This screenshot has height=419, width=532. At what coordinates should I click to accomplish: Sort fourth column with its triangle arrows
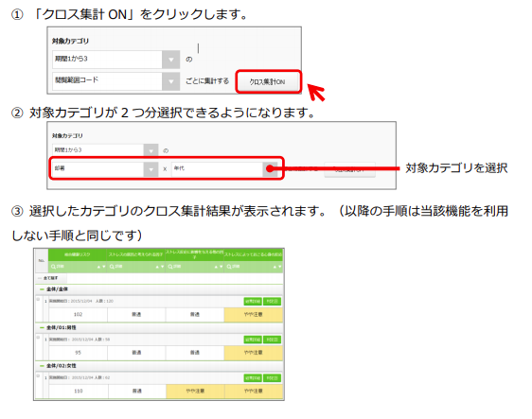coord(277,267)
